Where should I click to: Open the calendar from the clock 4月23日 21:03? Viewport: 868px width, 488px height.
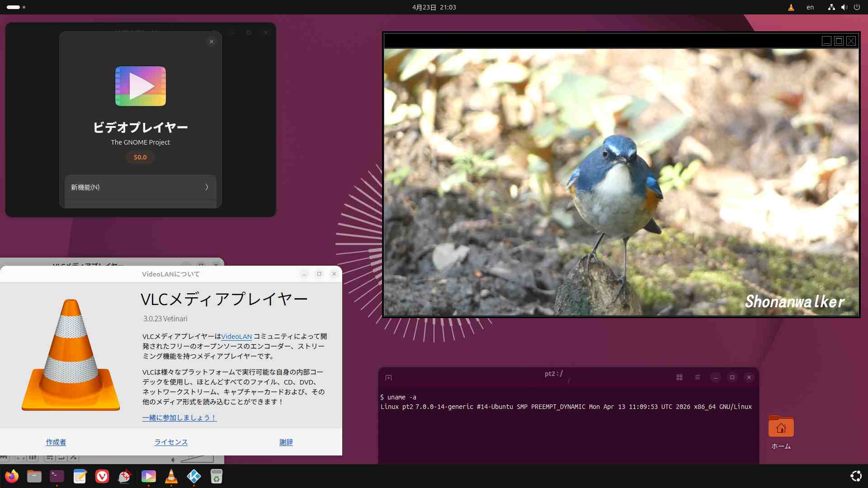(x=434, y=7)
